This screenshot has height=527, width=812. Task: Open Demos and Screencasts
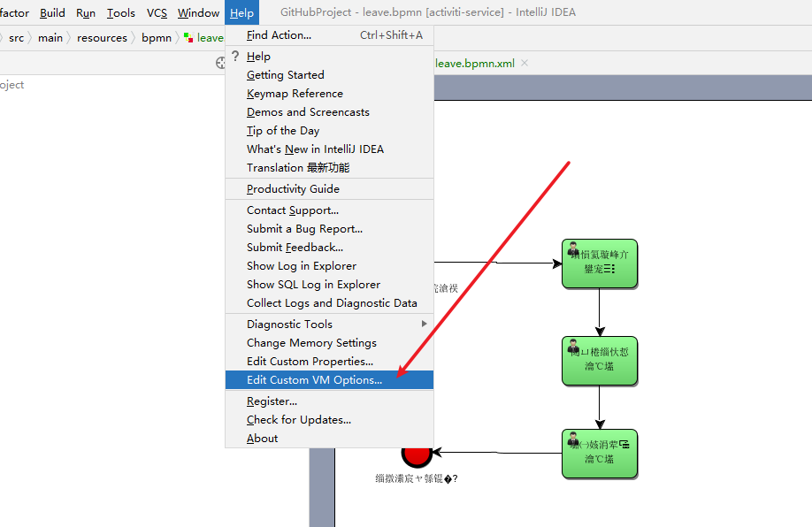pyautogui.click(x=329, y=112)
